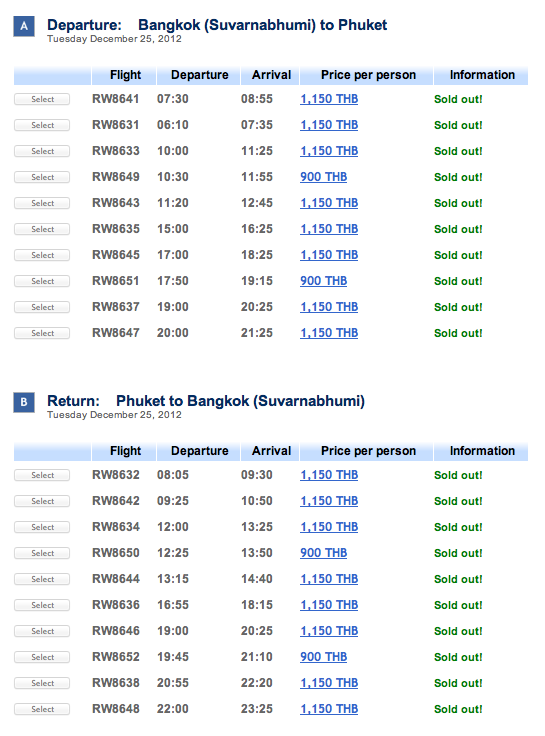
Task: Open the 900 THB price for flight RW8649
Action: 323,177
